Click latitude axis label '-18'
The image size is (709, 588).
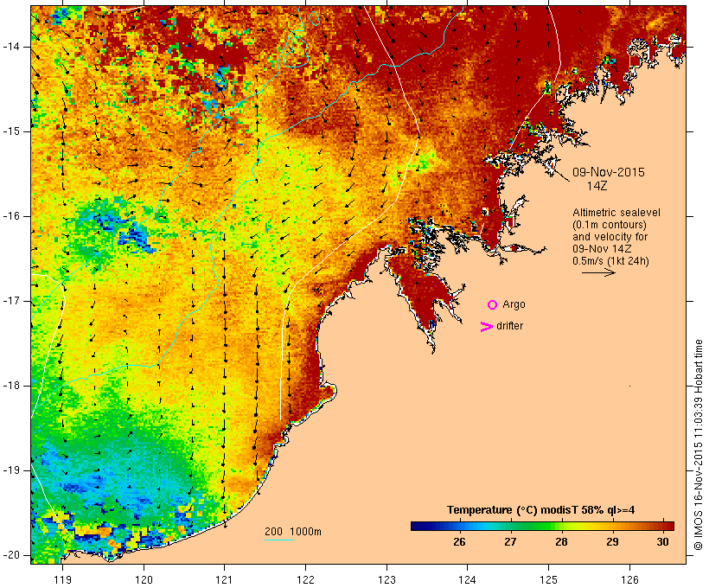pyautogui.click(x=11, y=386)
